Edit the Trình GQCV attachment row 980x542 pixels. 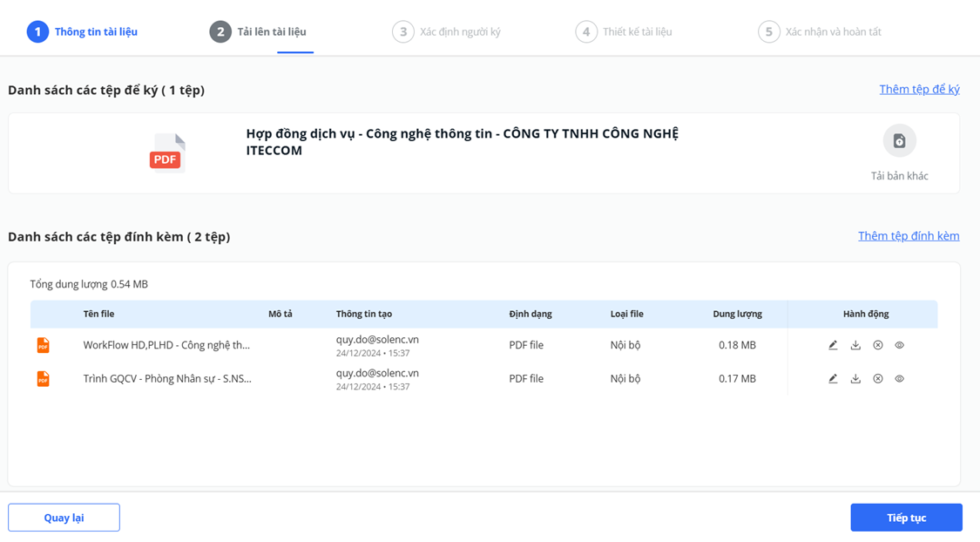[x=833, y=379]
